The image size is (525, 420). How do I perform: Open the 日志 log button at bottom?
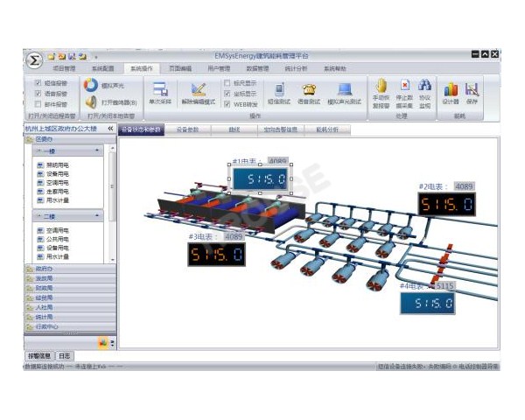click(65, 356)
